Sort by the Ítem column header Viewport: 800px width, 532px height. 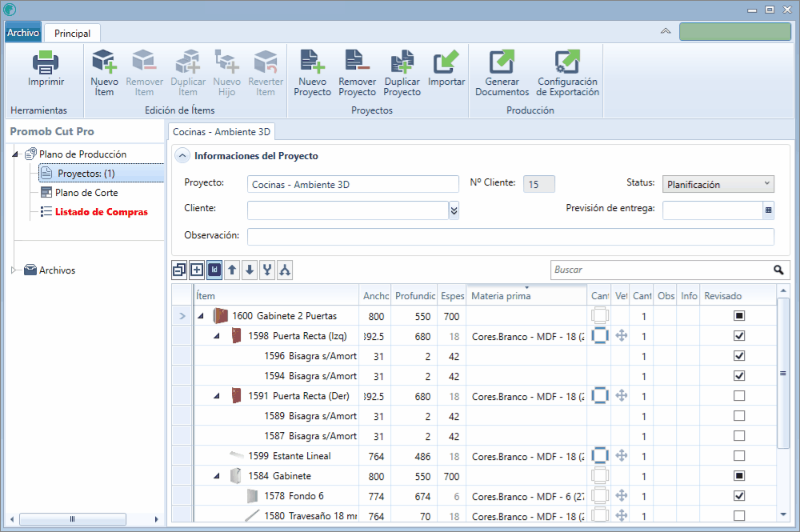point(276,296)
